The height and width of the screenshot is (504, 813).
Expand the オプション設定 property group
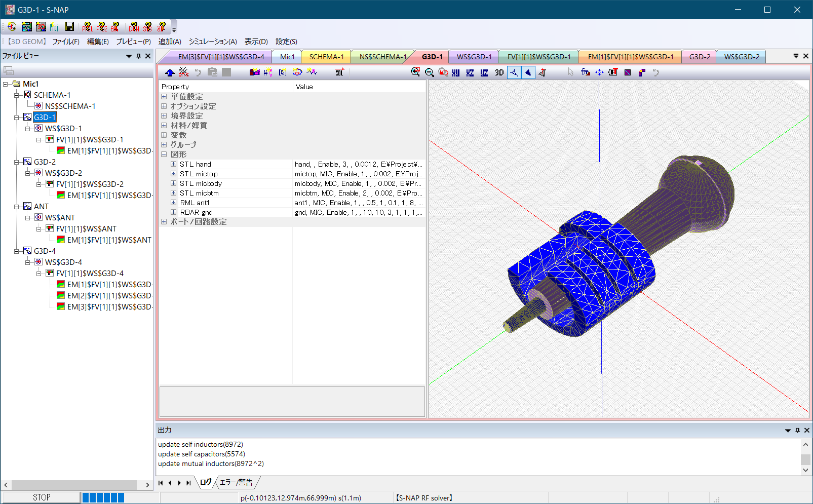164,106
